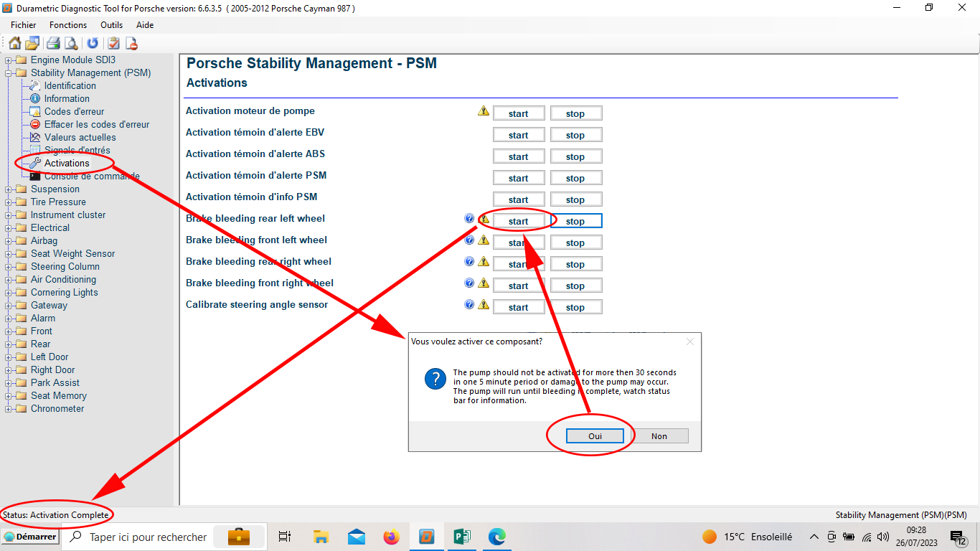Stop Activation témoin d'alerte EBV
980x551 pixels.
point(575,135)
